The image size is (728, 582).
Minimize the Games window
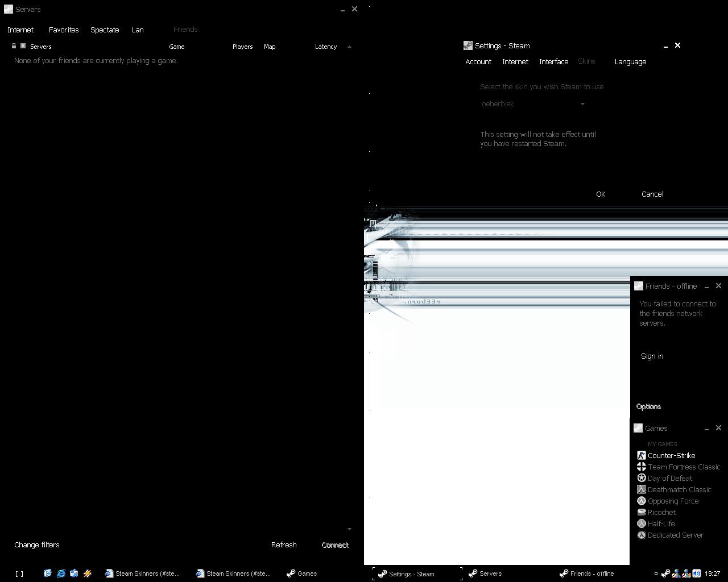[706, 429]
